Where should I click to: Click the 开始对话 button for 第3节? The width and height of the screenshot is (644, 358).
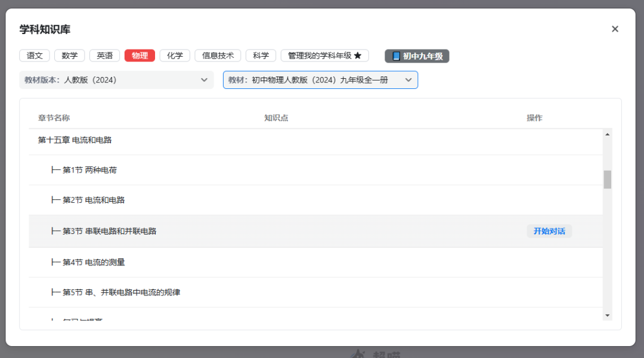(549, 231)
